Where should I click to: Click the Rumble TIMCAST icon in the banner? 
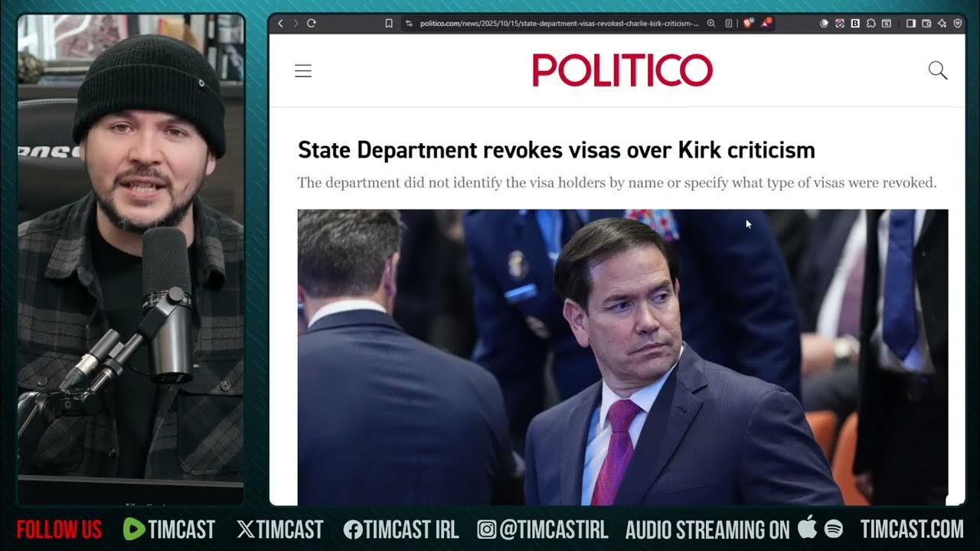(134, 529)
